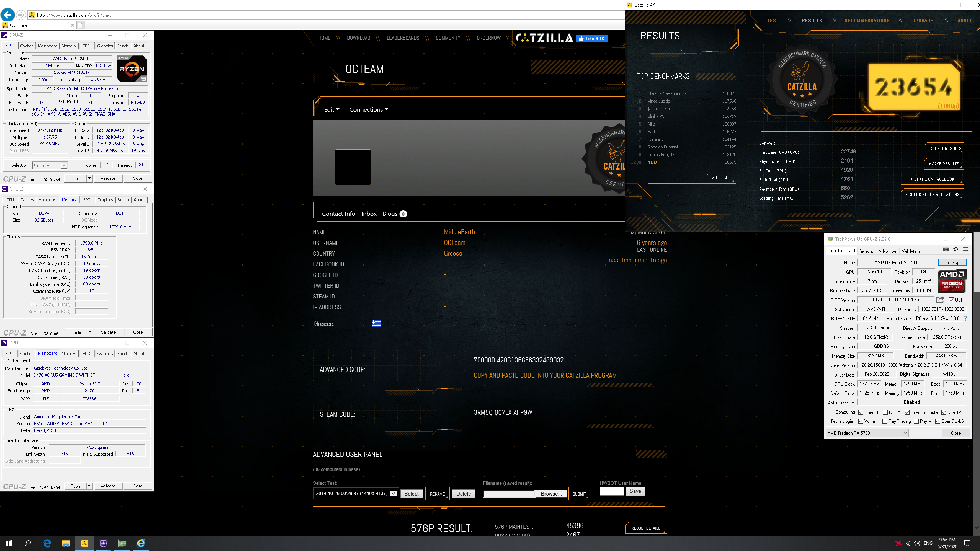
Task: Click the AMD Radeon Graphics logo in GPU-Z
Action: click(952, 280)
